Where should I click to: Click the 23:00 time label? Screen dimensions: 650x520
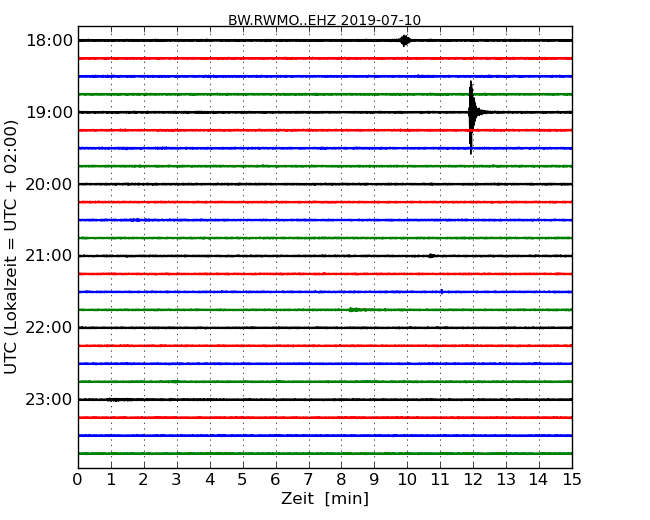(x=49, y=399)
